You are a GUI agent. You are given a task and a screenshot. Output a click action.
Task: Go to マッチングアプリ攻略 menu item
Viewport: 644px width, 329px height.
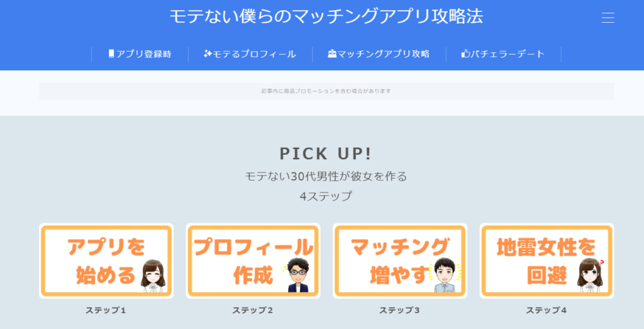(379, 54)
